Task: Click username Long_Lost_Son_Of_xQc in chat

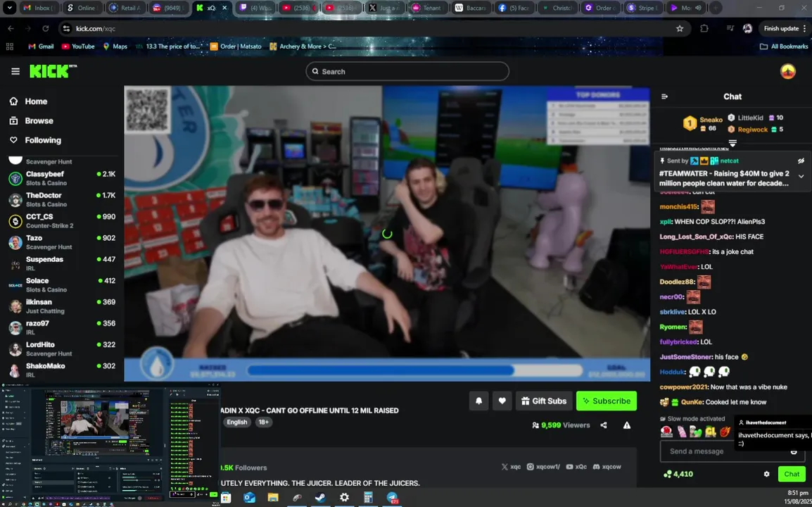Action: coord(696,237)
